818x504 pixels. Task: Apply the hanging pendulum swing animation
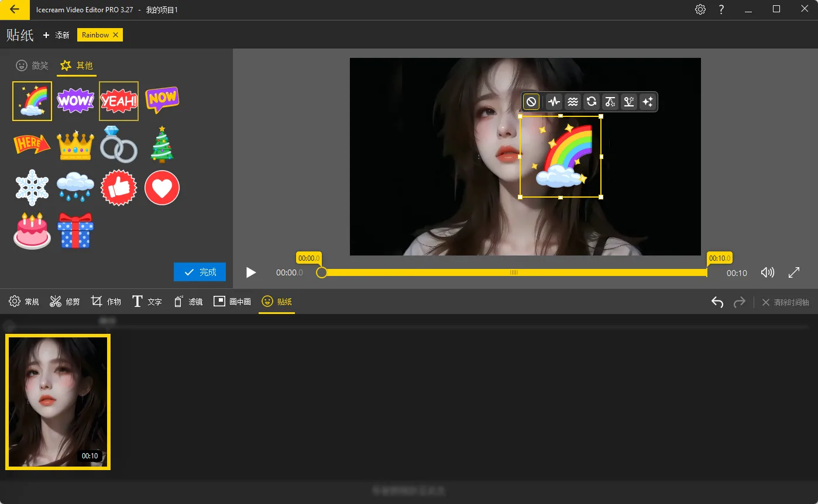[x=610, y=102]
